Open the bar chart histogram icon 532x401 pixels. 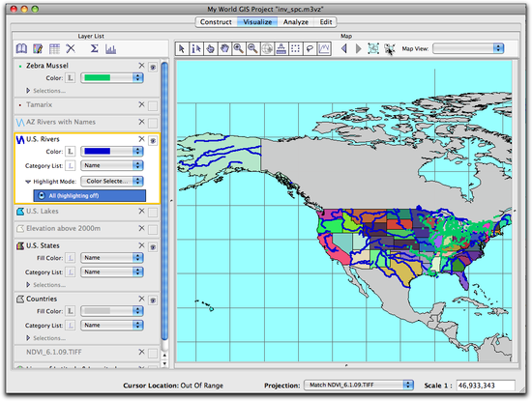coord(110,49)
